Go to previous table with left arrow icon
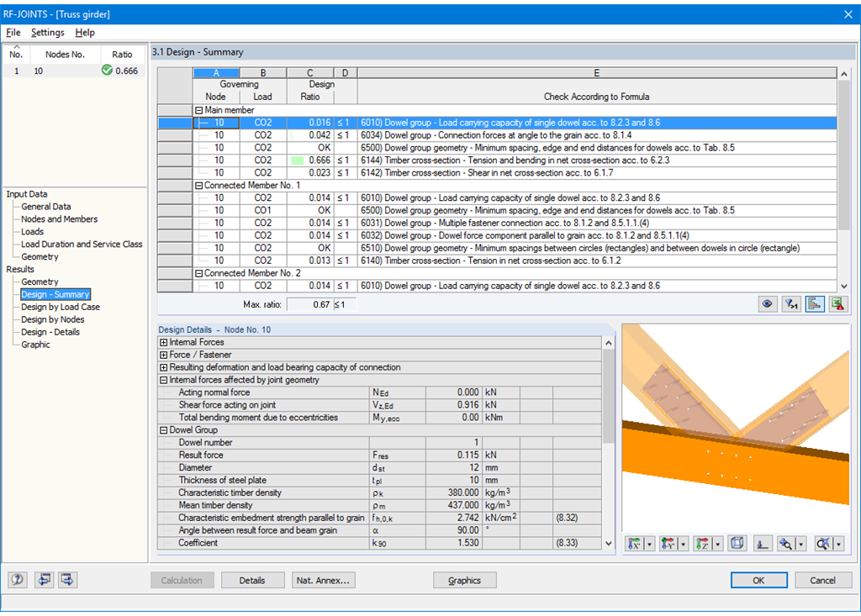861x616 pixels. tap(44, 580)
